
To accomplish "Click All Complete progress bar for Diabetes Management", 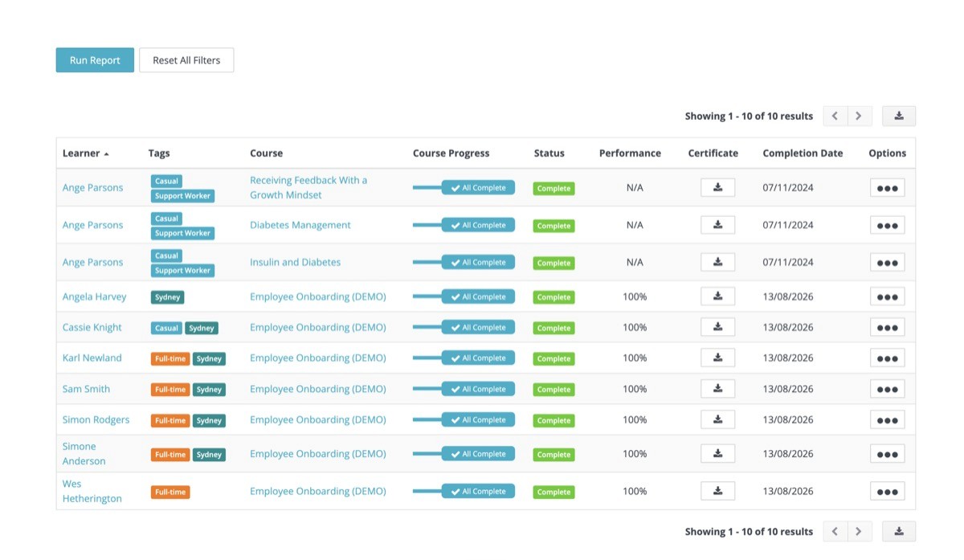I will pyautogui.click(x=464, y=225).
